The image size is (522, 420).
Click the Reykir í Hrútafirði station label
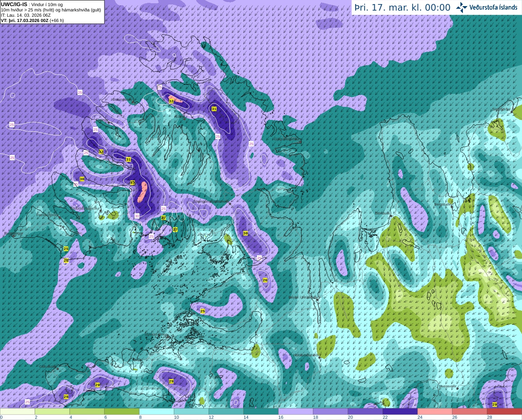303,297
